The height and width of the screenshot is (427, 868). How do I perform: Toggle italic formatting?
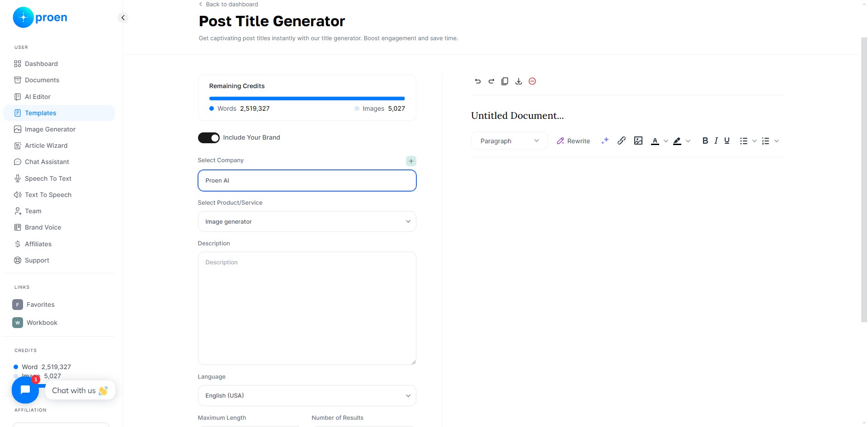[716, 141]
